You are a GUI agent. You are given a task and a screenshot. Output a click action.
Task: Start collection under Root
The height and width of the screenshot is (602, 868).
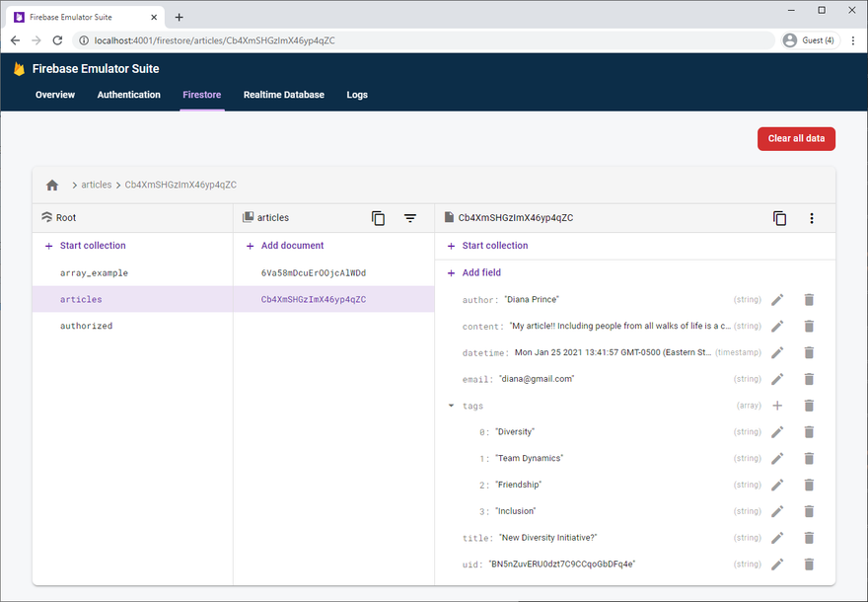(x=85, y=246)
